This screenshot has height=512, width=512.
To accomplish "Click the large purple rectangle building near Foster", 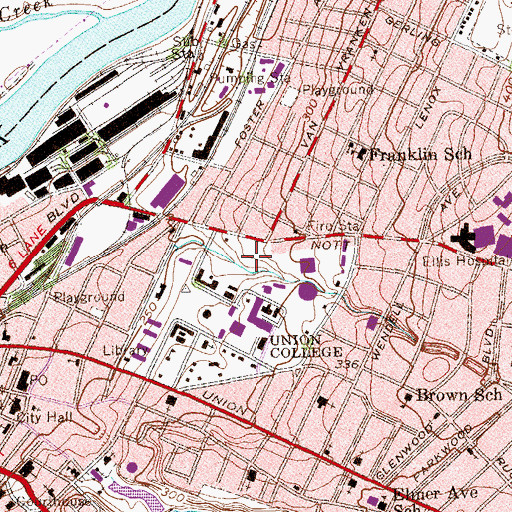I will 168,192.
